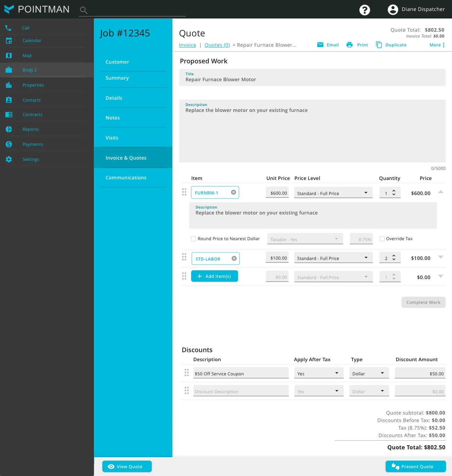Screen dimensions: 452x476
Task: Click the search magnifier icon
Action: (x=83, y=10)
